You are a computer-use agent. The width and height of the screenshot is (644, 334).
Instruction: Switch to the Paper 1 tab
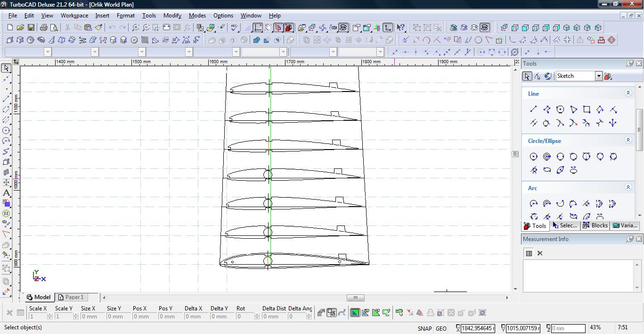[70, 297]
